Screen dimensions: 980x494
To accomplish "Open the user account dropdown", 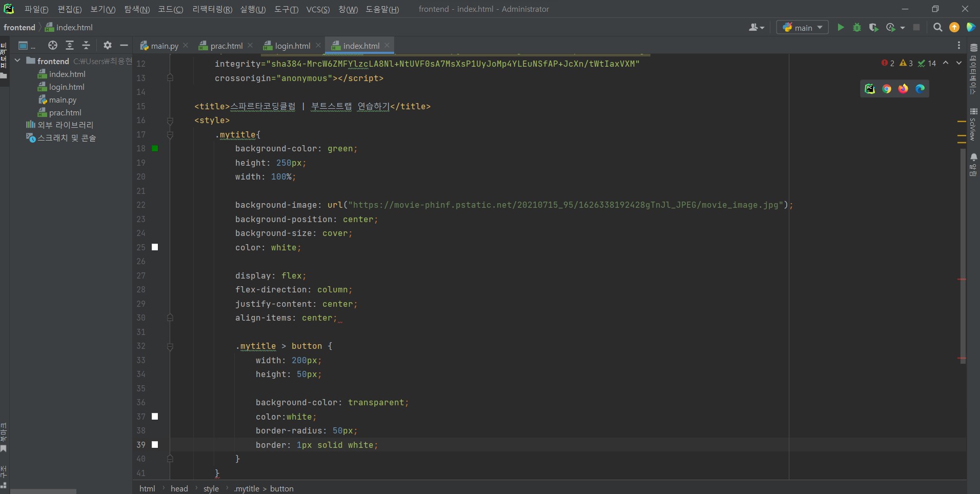I will coord(757,28).
